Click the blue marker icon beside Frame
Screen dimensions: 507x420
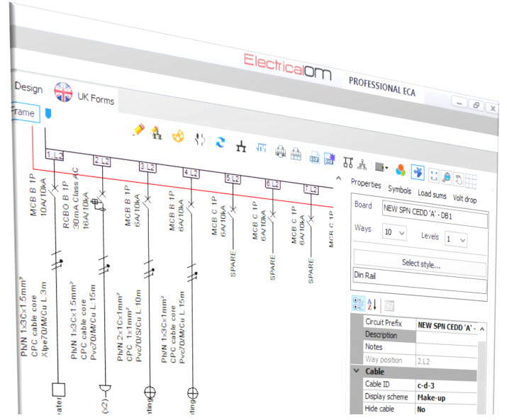coord(48,113)
